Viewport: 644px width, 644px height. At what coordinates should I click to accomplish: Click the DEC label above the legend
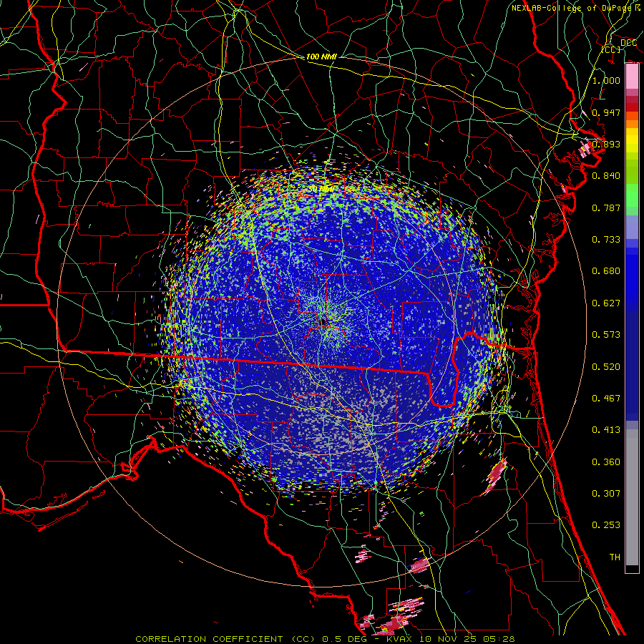coord(628,43)
